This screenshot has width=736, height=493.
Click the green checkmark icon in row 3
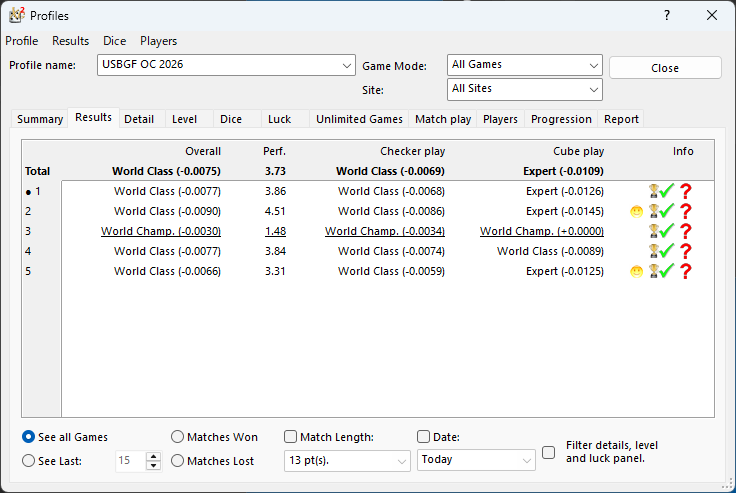pyautogui.click(x=667, y=231)
